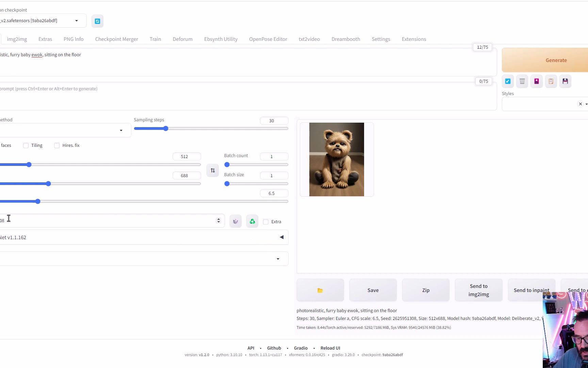Click the floppy disk save-style icon
Viewport: 588px width, 368px height.
tap(565, 81)
